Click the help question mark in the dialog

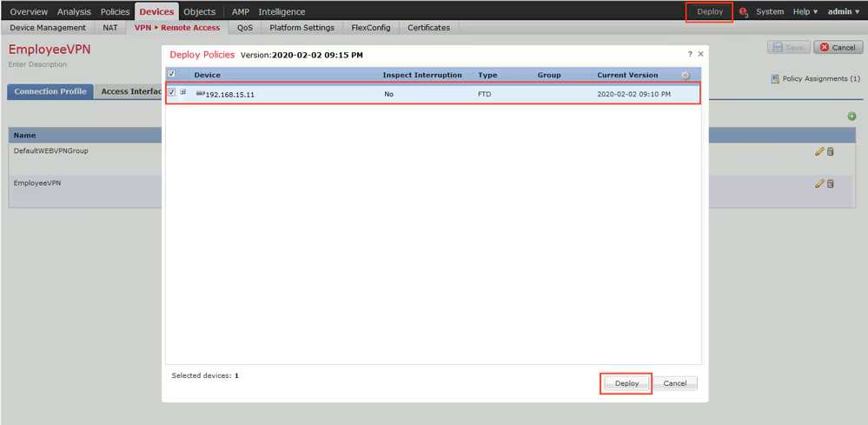coord(690,55)
